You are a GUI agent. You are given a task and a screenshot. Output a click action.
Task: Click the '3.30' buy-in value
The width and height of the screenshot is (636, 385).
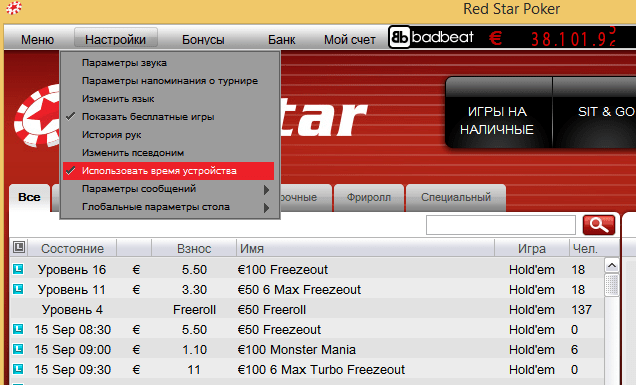point(194,290)
